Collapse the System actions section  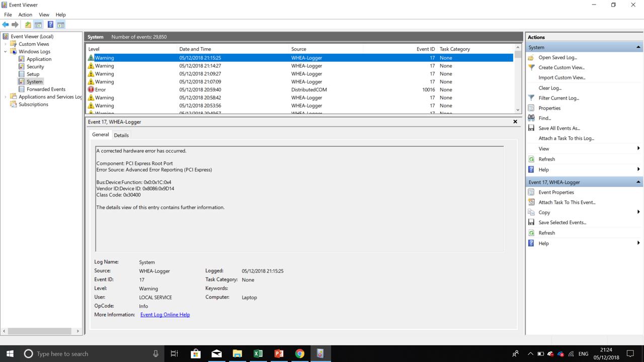pos(638,47)
